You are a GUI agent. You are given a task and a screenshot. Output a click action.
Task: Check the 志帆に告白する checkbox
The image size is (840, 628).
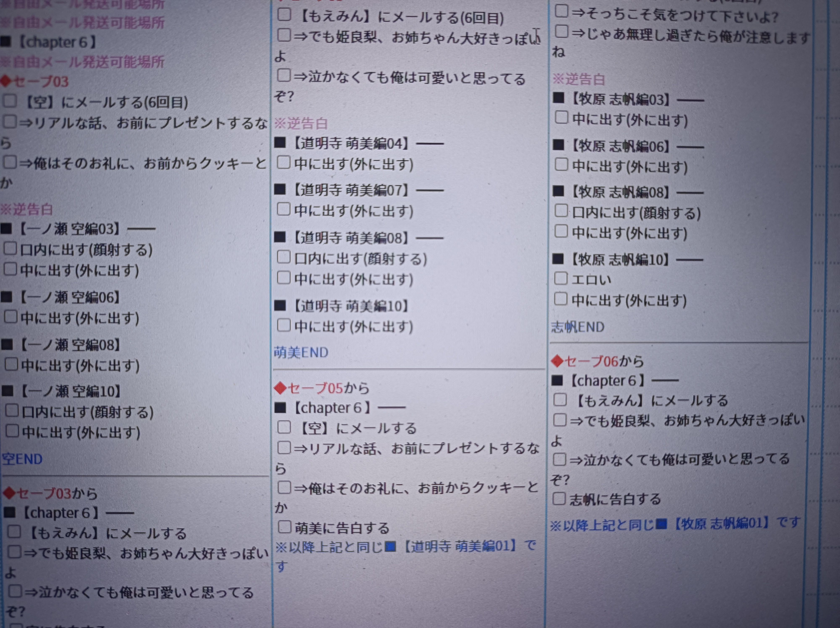pos(559,499)
